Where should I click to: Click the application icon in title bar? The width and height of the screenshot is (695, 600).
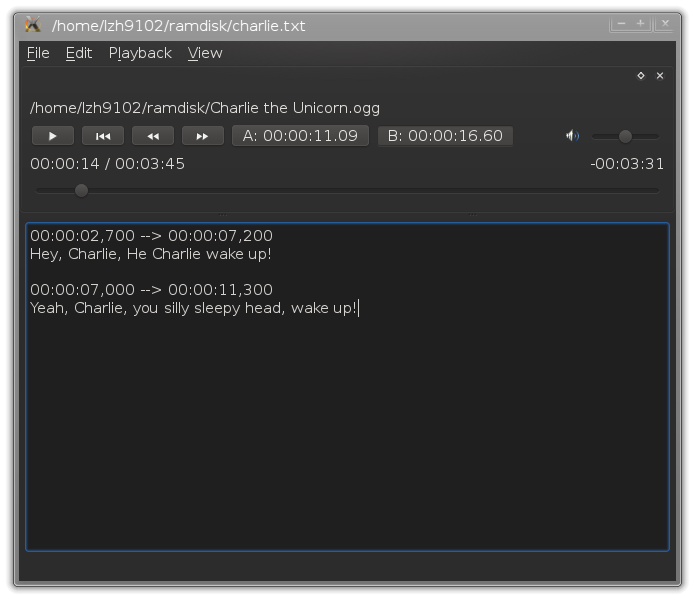coord(33,25)
